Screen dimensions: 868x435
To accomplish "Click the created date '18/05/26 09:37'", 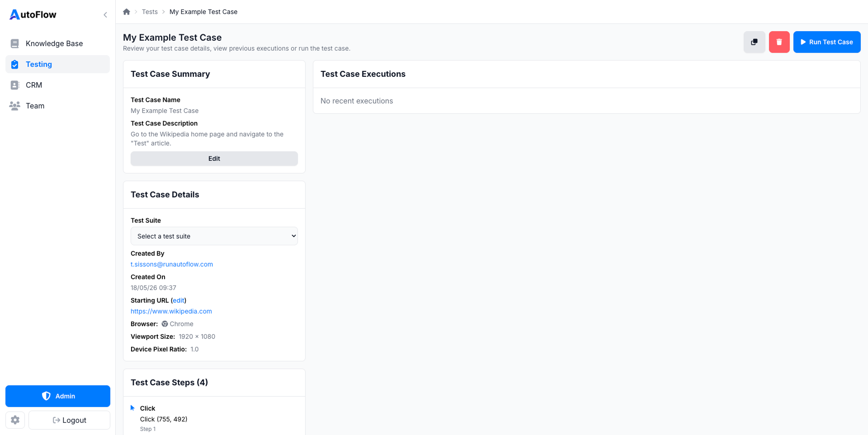I will pos(154,288).
